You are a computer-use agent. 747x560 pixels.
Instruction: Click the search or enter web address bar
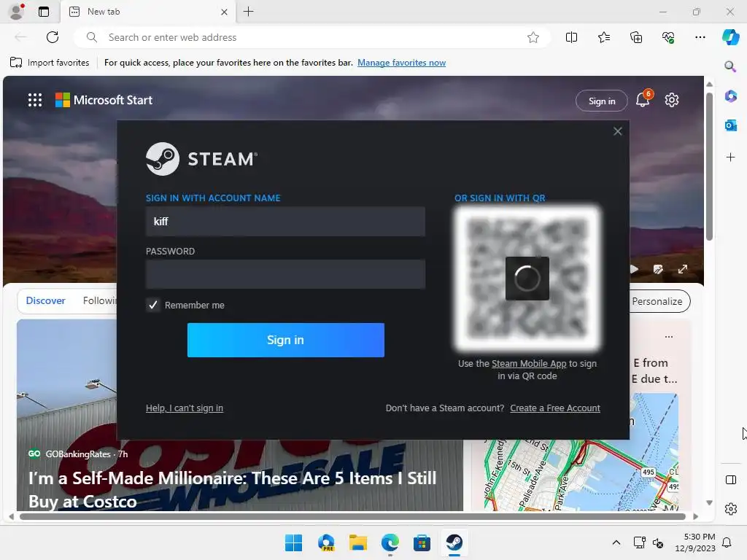(312, 37)
